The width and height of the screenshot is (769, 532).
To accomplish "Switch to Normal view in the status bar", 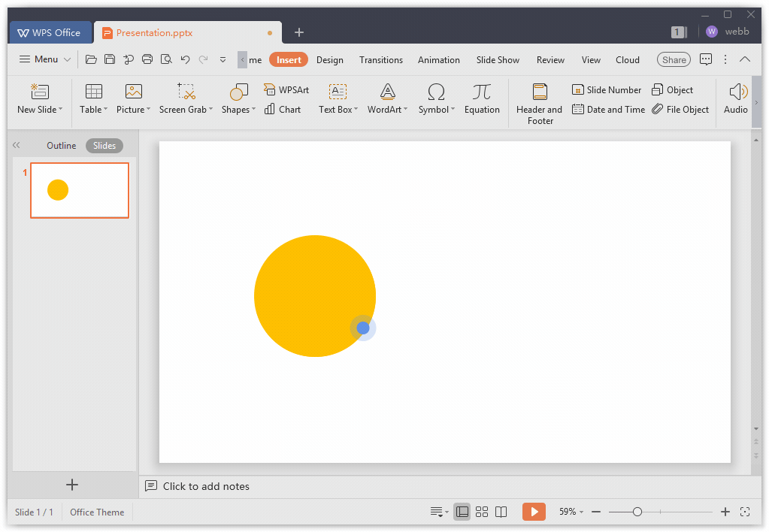I will point(462,512).
